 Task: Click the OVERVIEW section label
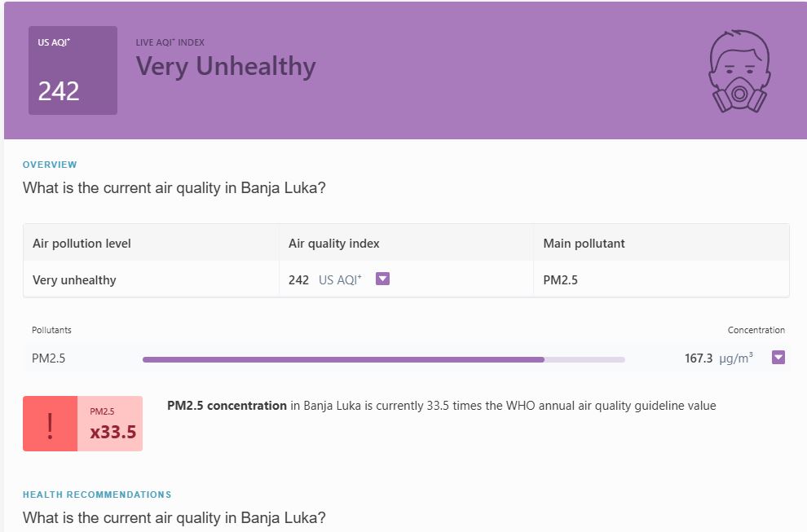point(50,165)
